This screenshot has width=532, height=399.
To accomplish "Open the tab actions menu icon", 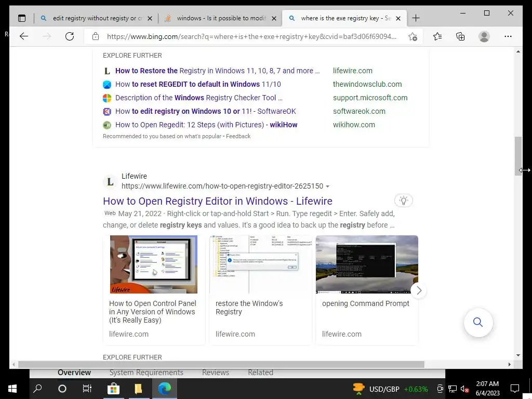I will [x=22, y=18].
